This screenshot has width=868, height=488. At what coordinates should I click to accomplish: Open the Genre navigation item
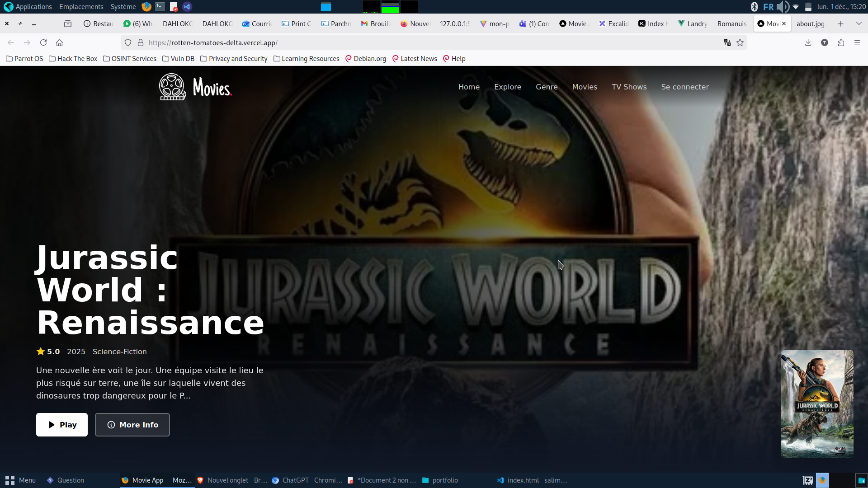point(547,87)
